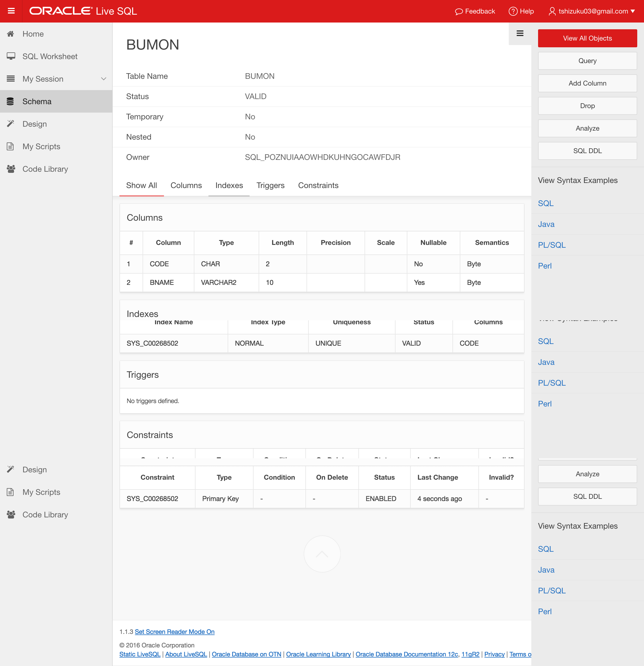Switch to the Indexes tab
This screenshot has height=666, width=644.
229,186
